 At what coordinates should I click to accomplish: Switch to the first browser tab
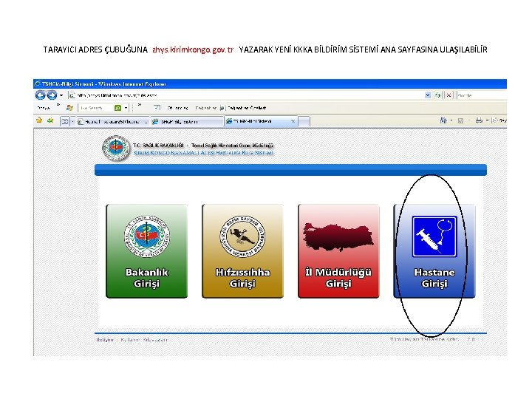(x=112, y=121)
